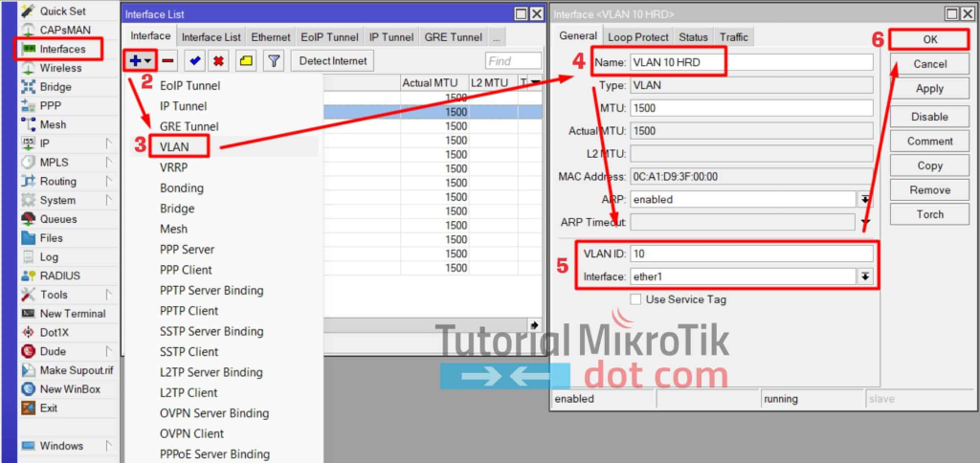Choose PPPoE Server Binding in add menu
The width and height of the screenshot is (980, 463).
click(214, 454)
